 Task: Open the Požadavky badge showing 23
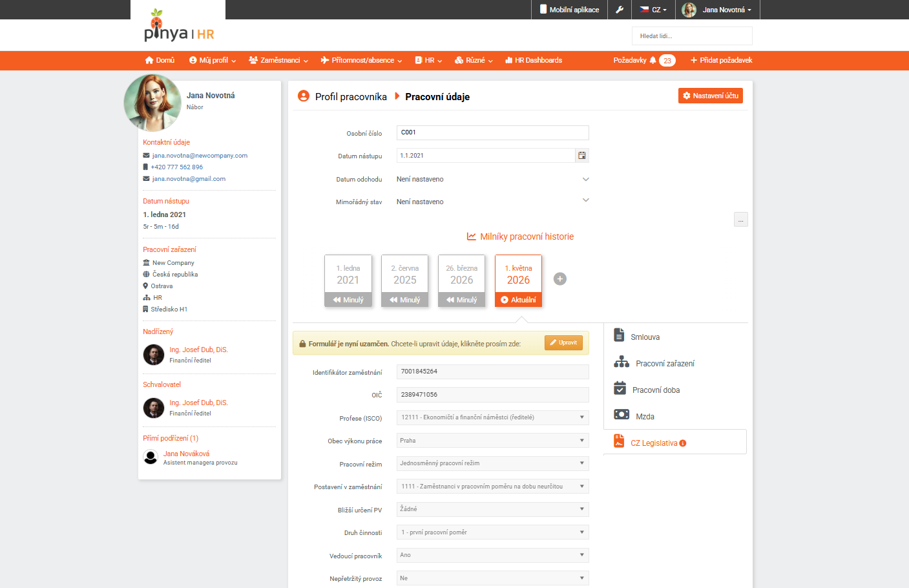coord(667,60)
